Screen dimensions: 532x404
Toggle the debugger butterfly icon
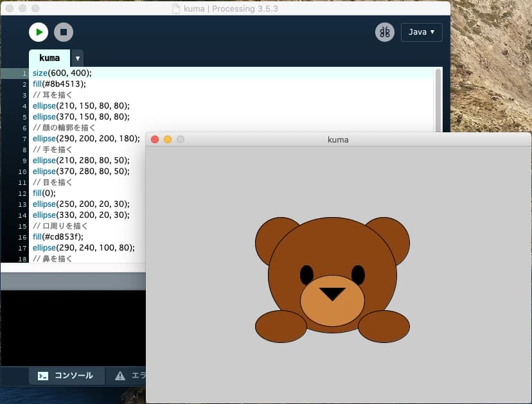pyautogui.click(x=384, y=32)
